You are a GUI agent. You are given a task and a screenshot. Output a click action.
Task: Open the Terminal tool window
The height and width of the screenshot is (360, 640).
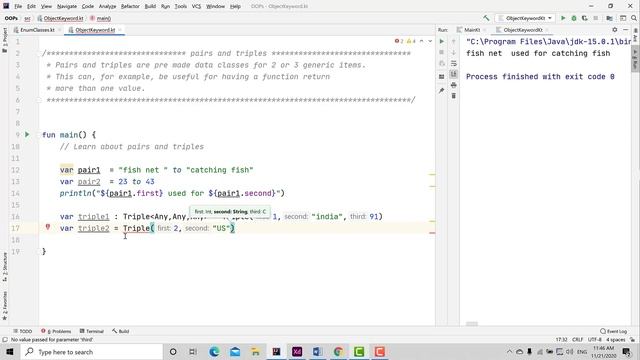[x=92, y=331]
